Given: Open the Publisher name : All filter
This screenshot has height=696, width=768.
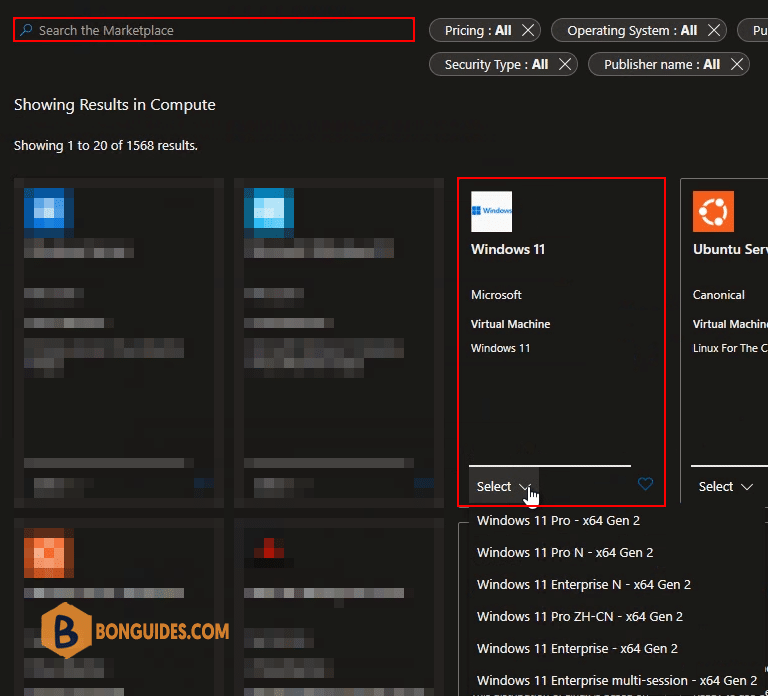Looking at the screenshot, I should [662, 64].
